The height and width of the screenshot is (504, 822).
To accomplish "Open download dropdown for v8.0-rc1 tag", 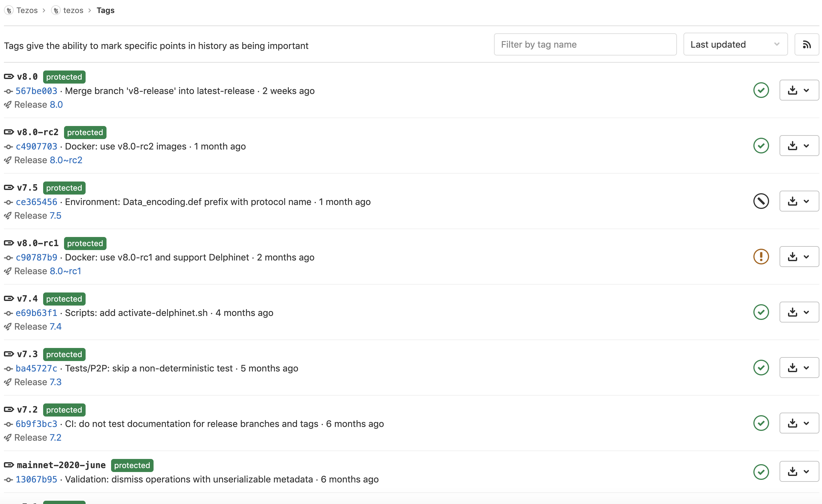I will [799, 256].
